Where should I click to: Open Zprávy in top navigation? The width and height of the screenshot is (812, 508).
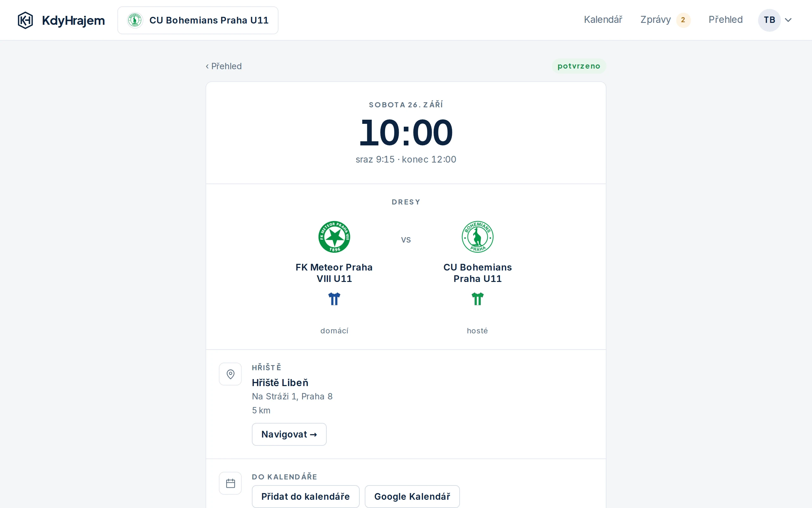point(655,20)
